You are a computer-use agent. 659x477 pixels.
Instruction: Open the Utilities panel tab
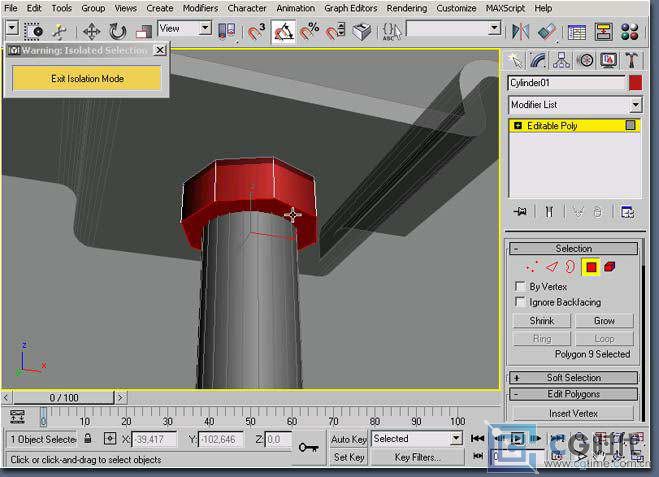pos(631,60)
